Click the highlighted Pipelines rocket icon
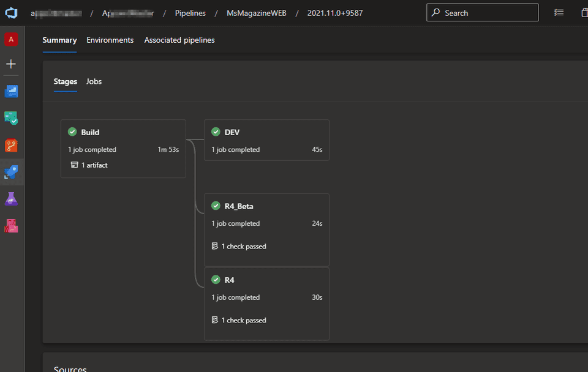This screenshot has width=588, height=372. point(11,172)
